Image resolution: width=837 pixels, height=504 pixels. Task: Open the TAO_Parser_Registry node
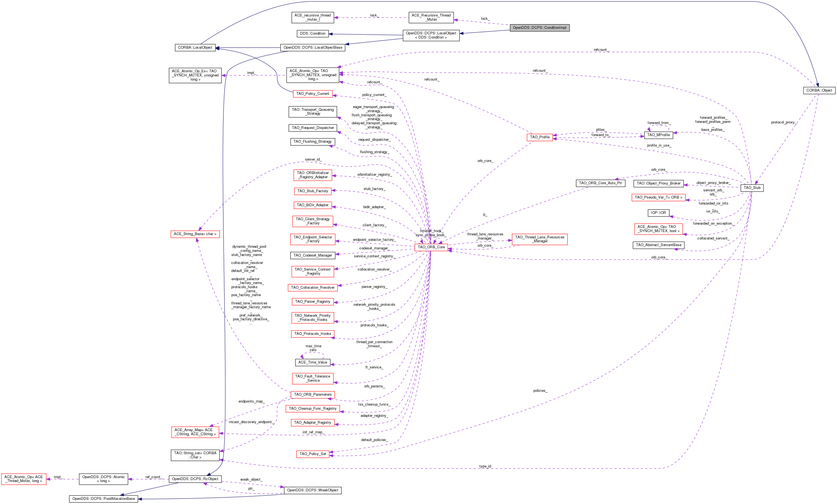click(x=312, y=302)
